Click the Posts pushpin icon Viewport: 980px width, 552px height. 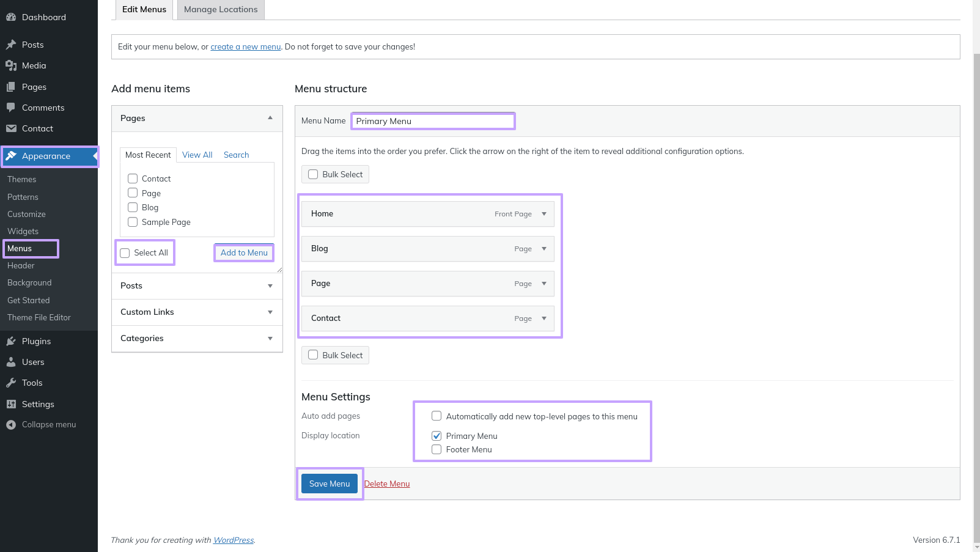click(11, 45)
